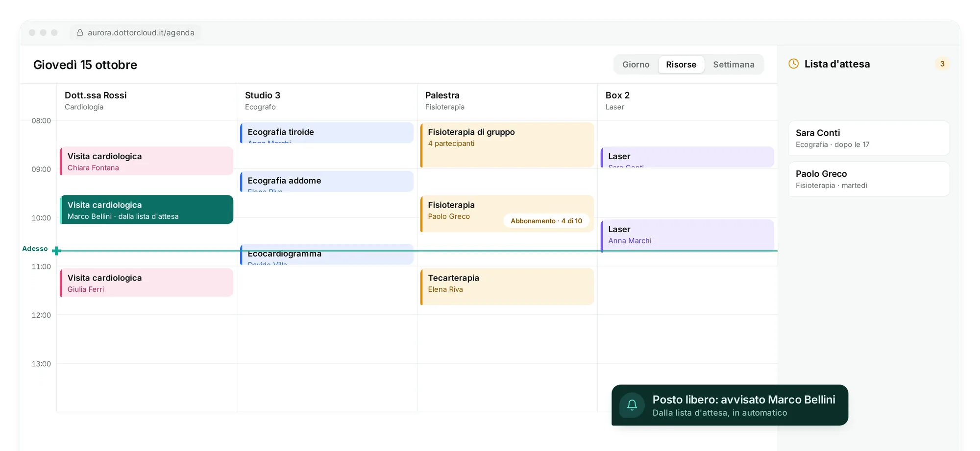This screenshot has height=451, width=980.
Task: Click the Abbonamento 4 di 10 badge
Action: pos(546,221)
